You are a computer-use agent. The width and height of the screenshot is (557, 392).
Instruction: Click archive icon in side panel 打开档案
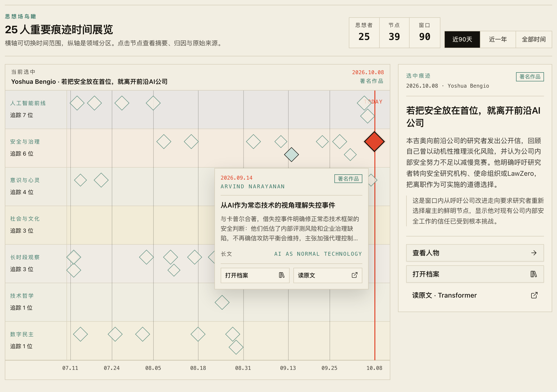click(x=534, y=274)
